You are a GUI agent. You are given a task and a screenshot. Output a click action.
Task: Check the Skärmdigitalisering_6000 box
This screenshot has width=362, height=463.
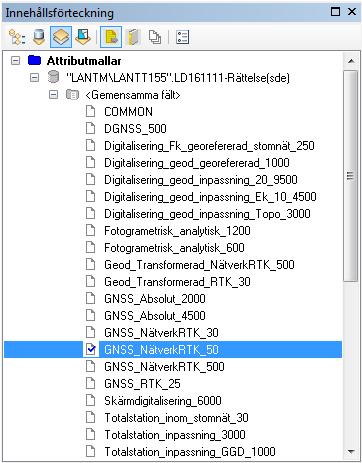(x=91, y=400)
